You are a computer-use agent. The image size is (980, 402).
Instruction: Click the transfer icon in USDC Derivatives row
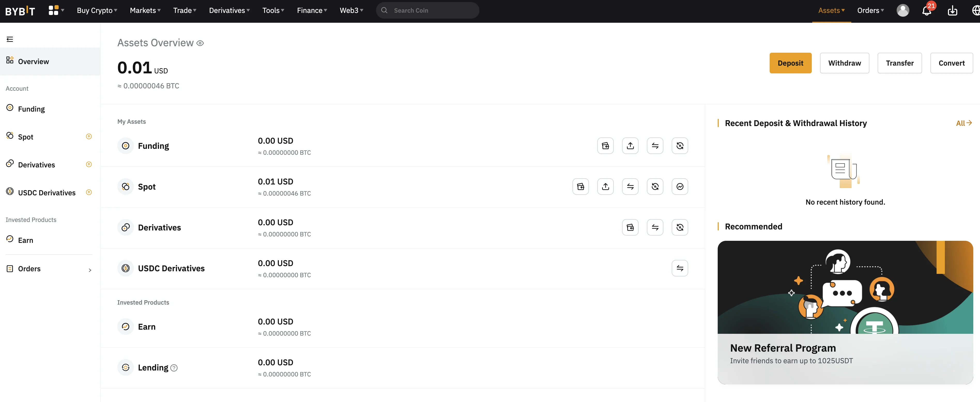680,268
